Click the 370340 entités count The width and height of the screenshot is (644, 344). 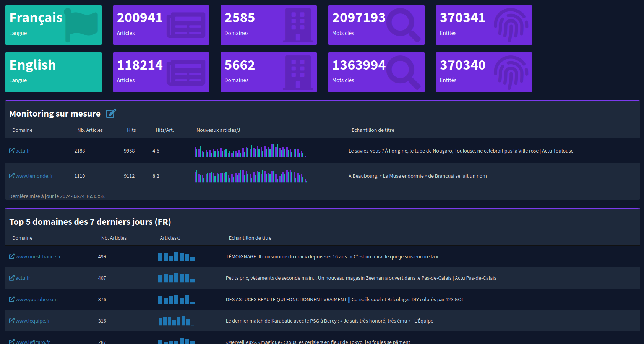pyautogui.click(x=462, y=65)
